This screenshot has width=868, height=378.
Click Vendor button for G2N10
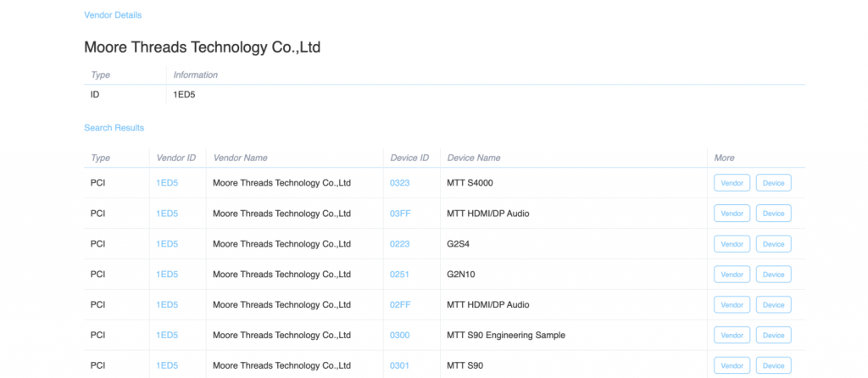click(732, 274)
